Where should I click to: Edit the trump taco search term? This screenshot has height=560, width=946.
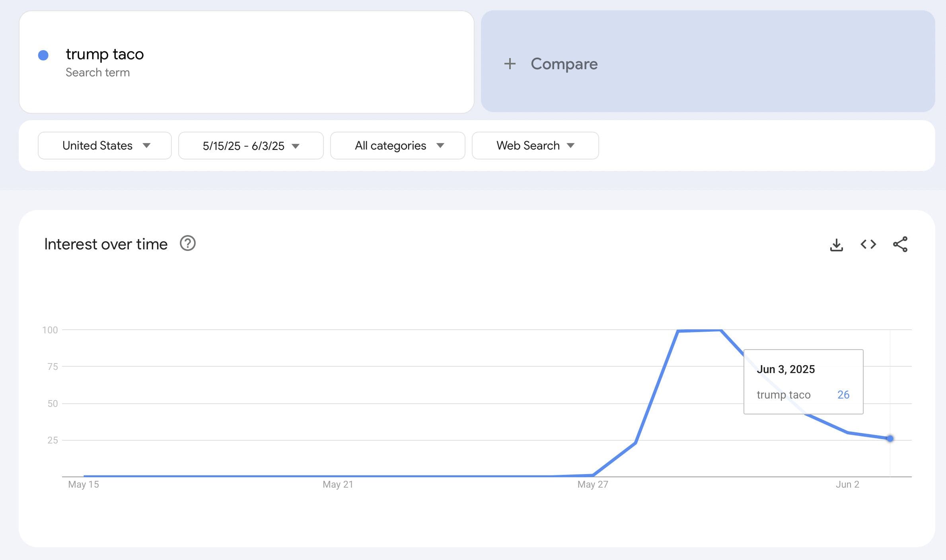point(105,54)
